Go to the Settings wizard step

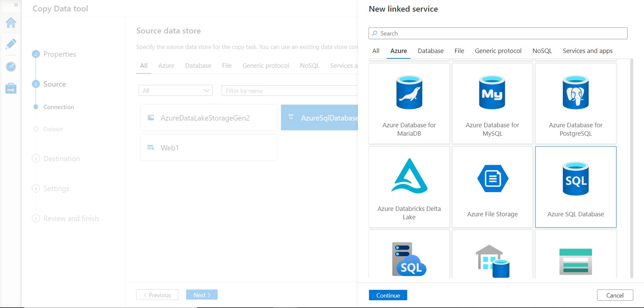point(56,189)
